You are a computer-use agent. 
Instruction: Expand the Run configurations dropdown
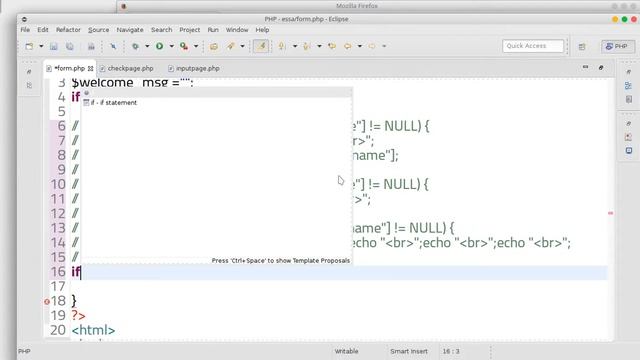[x=172, y=46]
